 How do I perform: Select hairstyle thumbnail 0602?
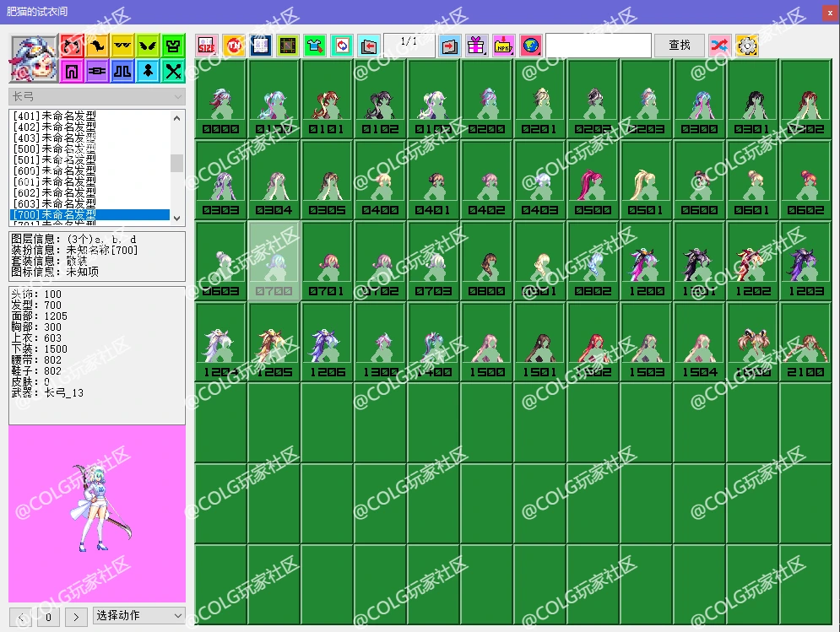tap(805, 180)
